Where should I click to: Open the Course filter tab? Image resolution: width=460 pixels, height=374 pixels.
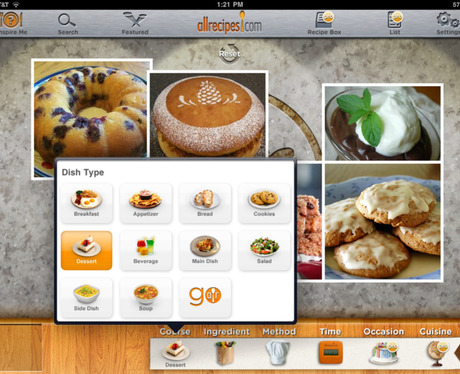click(x=175, y=332)
